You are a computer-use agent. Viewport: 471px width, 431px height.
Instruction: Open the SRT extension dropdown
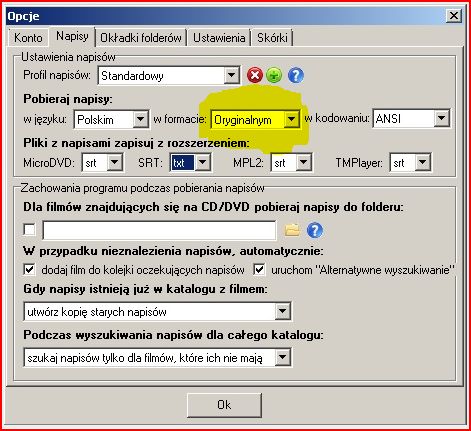[x=202, y=163]
